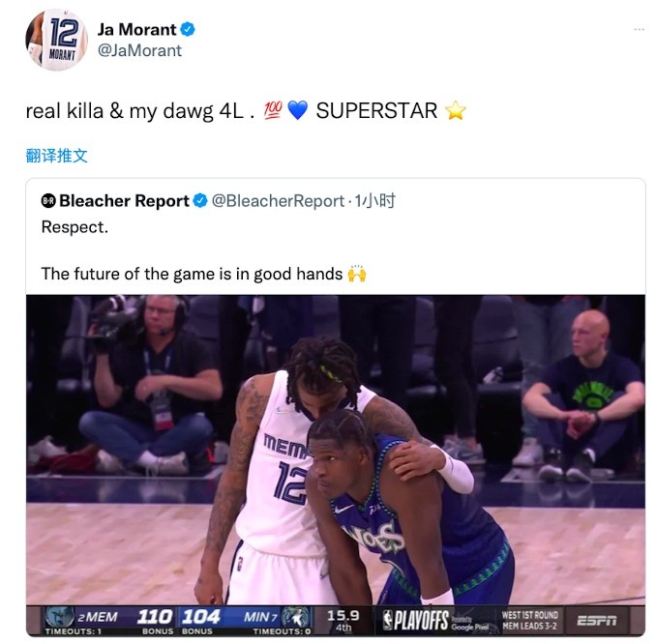
Task: Open the Bleacher Report account name
Action: pos(124,201)
